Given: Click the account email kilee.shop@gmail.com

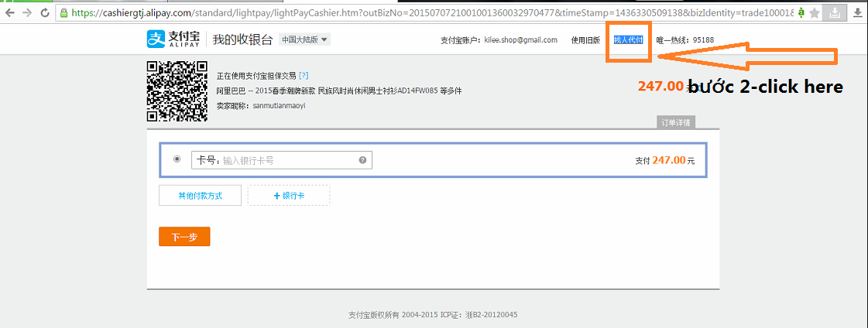Looking at the screenshot, I should tap(520, 39).
